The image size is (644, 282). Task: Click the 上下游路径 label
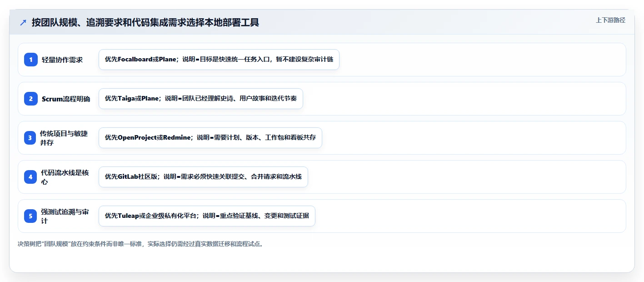pyautogui.click(x=610, y=20)
